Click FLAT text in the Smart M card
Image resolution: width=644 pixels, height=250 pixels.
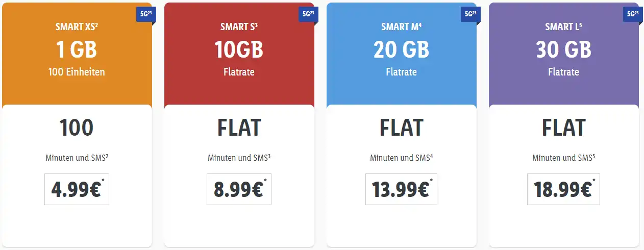(401, 128)
